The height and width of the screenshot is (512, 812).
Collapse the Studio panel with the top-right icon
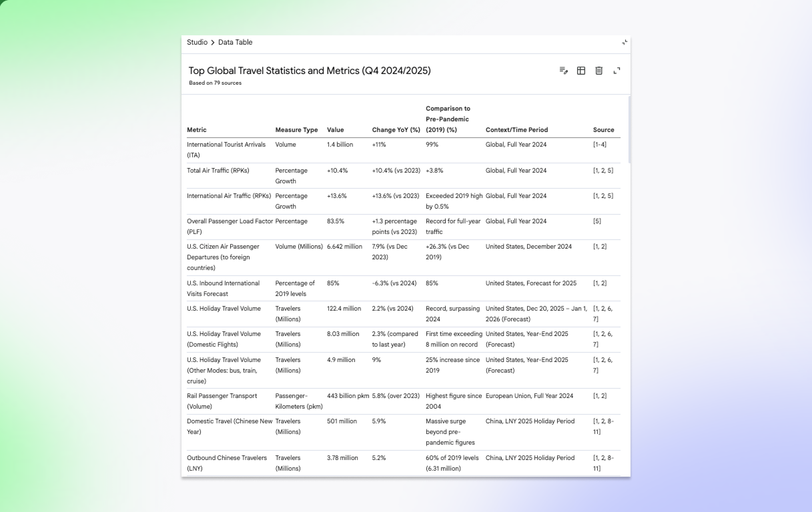pos(625,43)
